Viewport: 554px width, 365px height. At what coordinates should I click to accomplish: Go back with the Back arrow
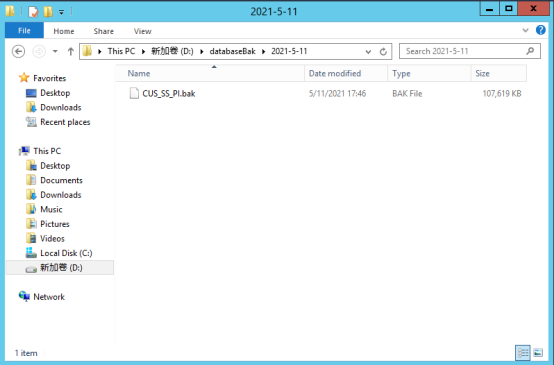(18, 52)
